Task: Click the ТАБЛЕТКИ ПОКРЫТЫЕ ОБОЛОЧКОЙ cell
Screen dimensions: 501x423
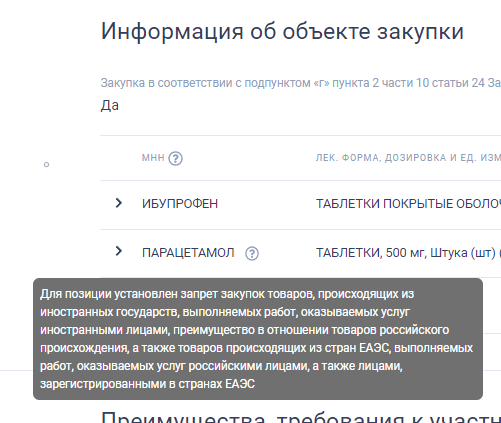Action: click(x=408, y=204)
